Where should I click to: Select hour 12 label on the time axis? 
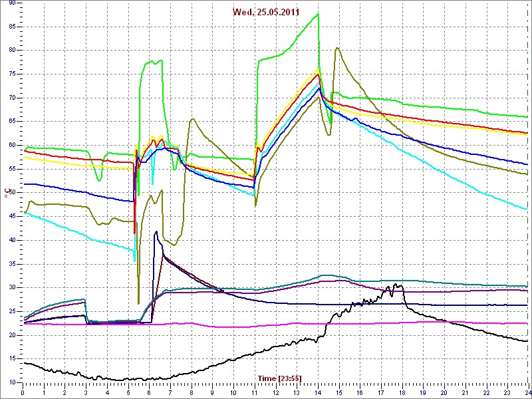pyautogui.click(x=275, y=392)
